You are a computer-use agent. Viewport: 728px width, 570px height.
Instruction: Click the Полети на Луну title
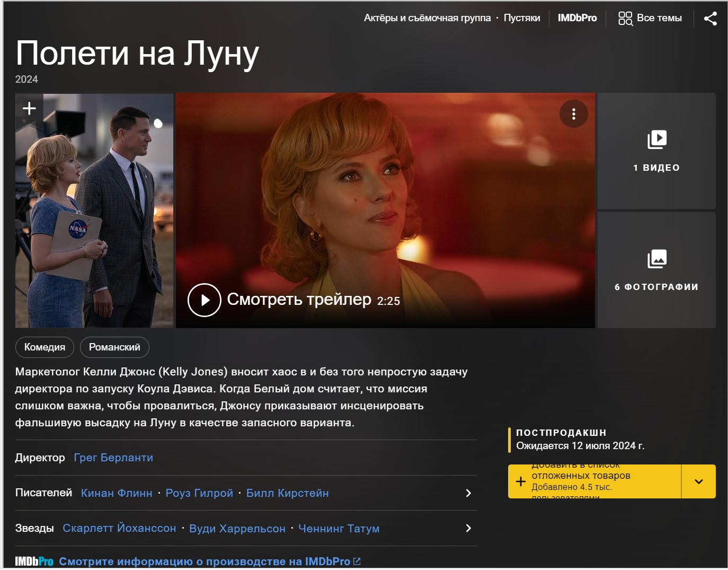coord(137,54)
